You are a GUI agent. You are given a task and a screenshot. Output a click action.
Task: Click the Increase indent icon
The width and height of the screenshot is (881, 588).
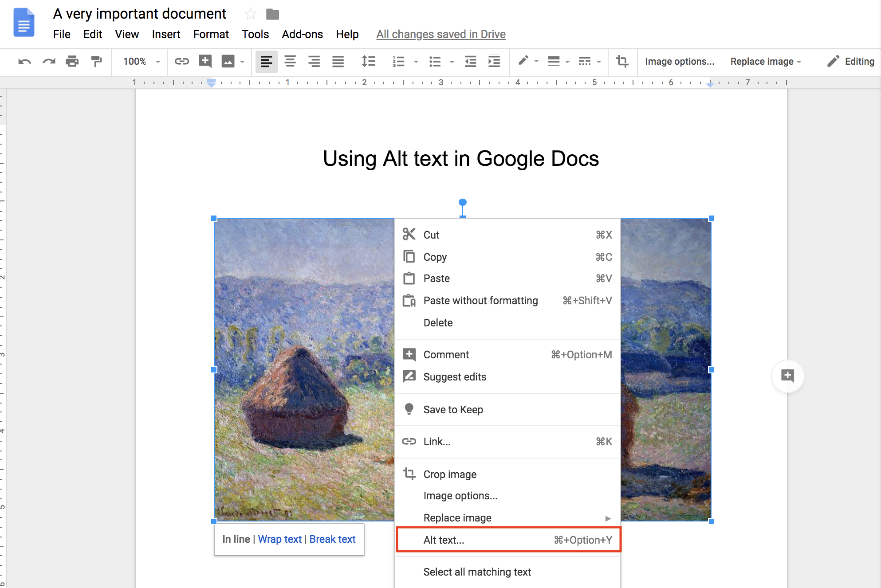point(494,61)
